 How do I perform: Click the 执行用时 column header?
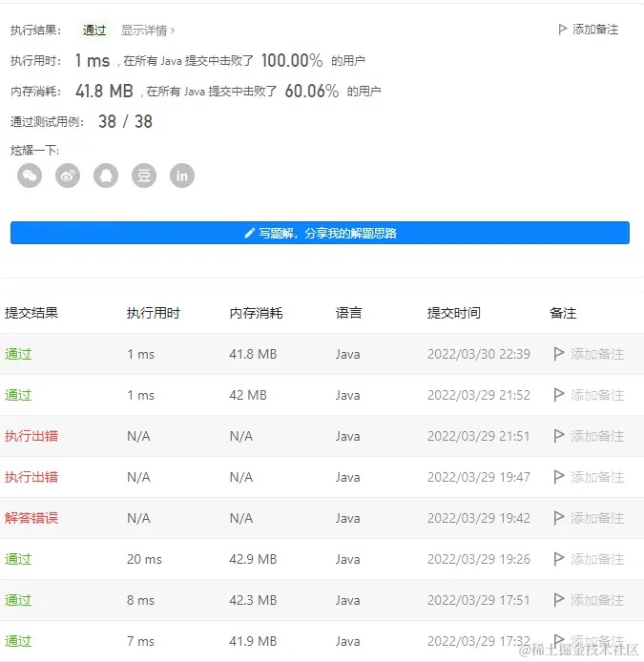click(x=154, y=313)
